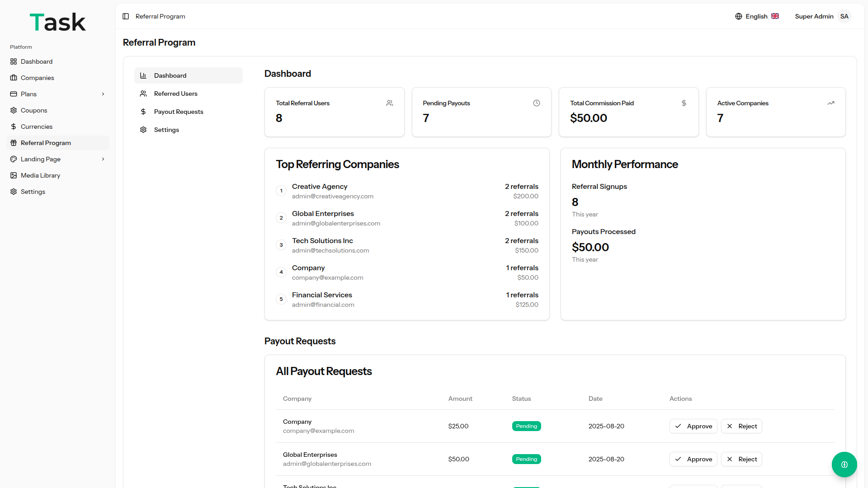Open Companies in the sidebar
The height and width of the screenshot is (488, 868).
click(x=37, y=78)
